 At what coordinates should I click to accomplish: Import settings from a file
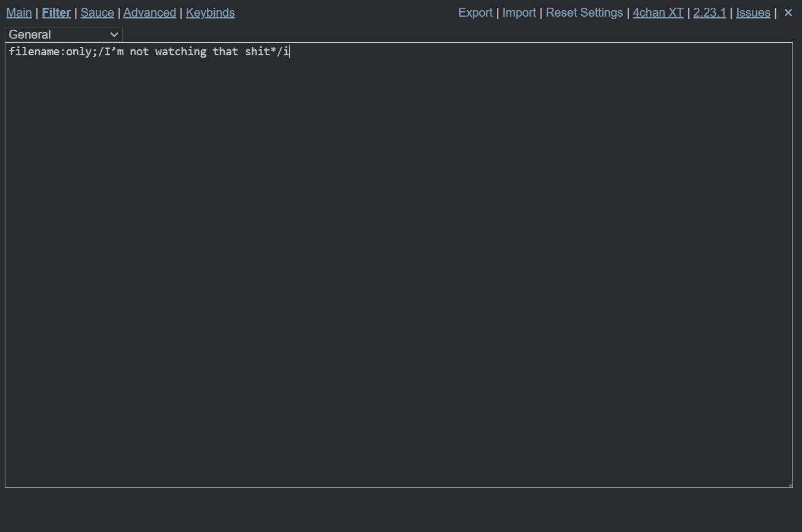coord(519,12)
